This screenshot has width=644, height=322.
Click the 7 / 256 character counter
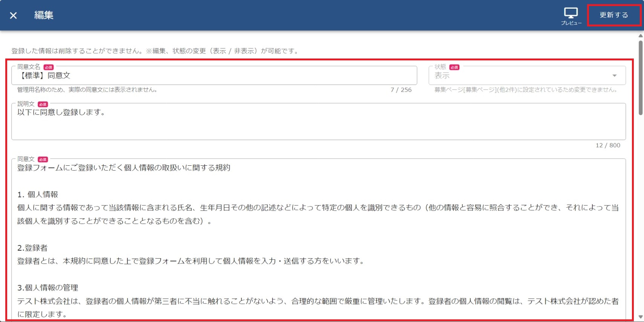point(401,90)
